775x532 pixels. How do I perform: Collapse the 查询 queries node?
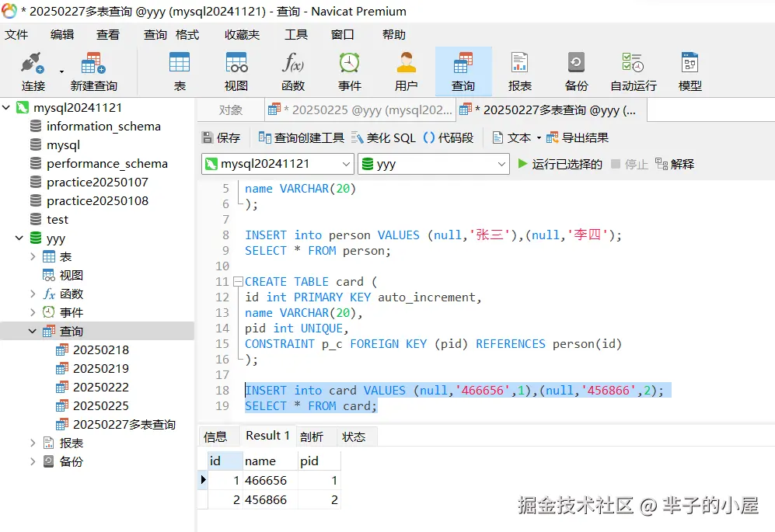coord(33,331)
